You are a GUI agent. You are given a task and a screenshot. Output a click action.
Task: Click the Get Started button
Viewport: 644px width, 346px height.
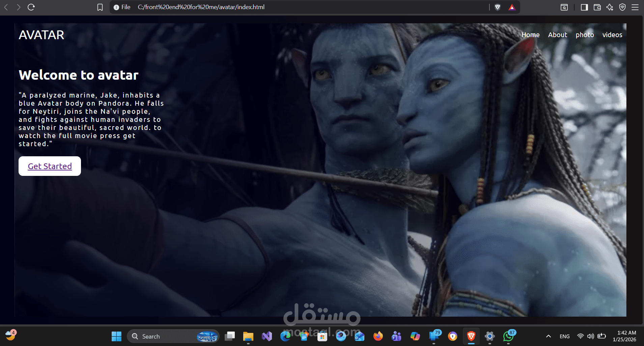pos(50,166)
